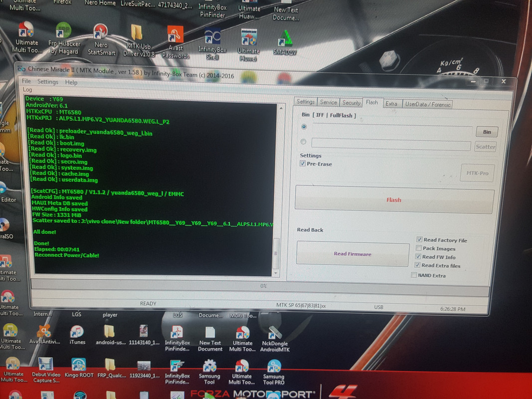Launch Avast Passwords shortcut

(x=175, y=42)
